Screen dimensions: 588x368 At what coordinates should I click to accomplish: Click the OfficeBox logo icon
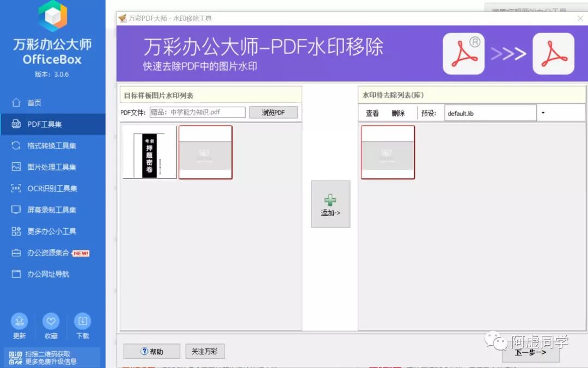pos(52,16)
